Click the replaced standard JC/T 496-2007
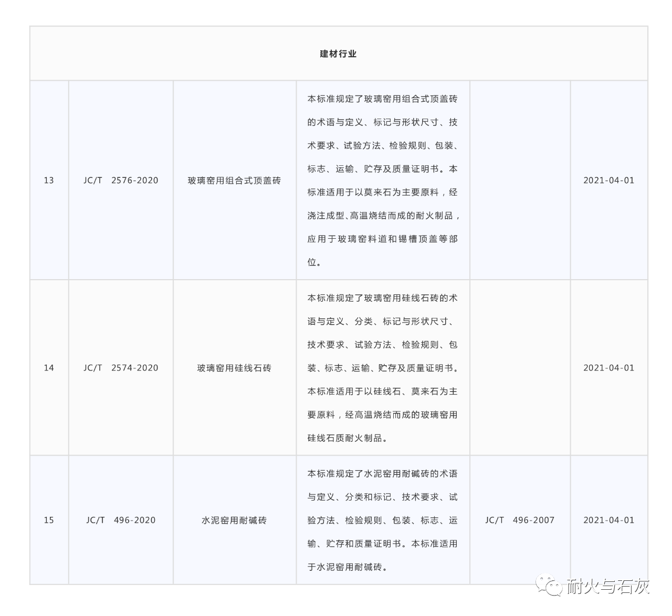Image resolution: width=672 pixels, height=616 pixels. coord(520,521)
